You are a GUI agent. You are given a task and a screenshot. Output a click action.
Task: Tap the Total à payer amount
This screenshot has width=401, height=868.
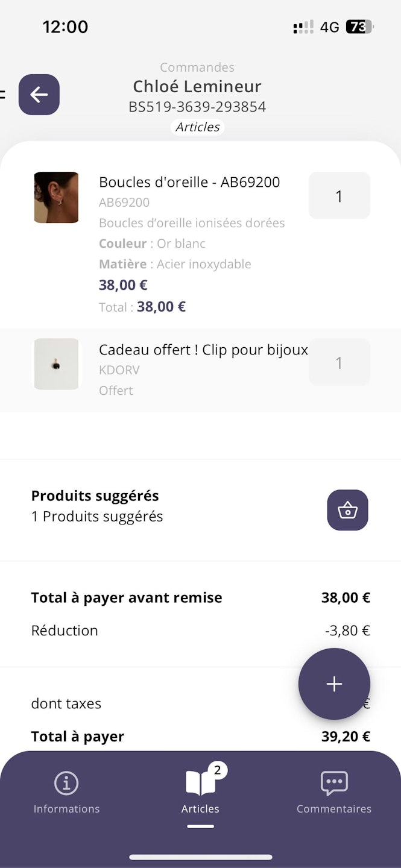click(x=346, y=737)
